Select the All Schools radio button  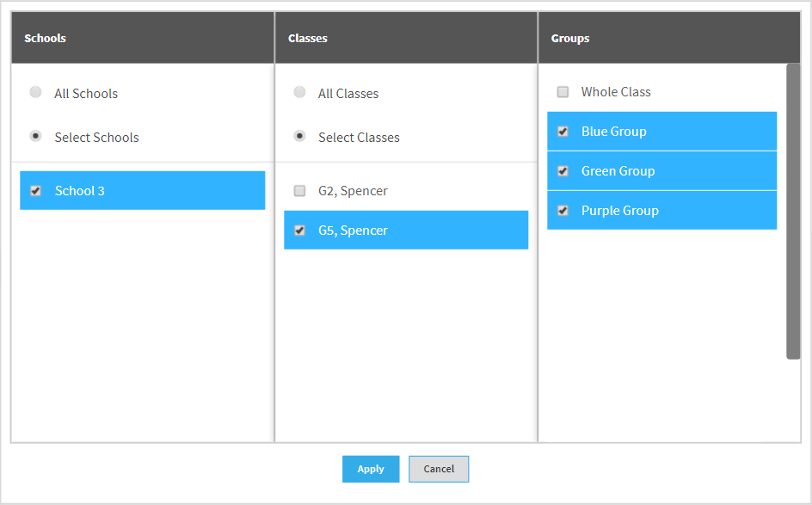coord(36,92)
